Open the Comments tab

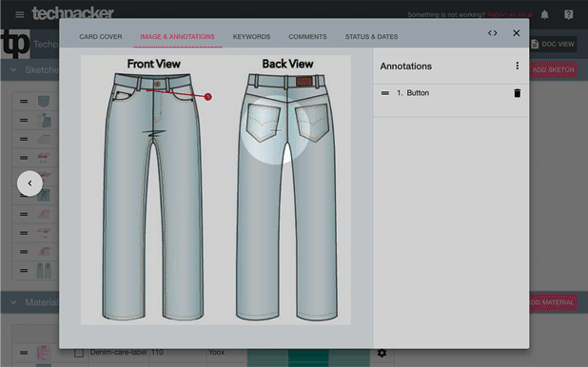(307, 37)
